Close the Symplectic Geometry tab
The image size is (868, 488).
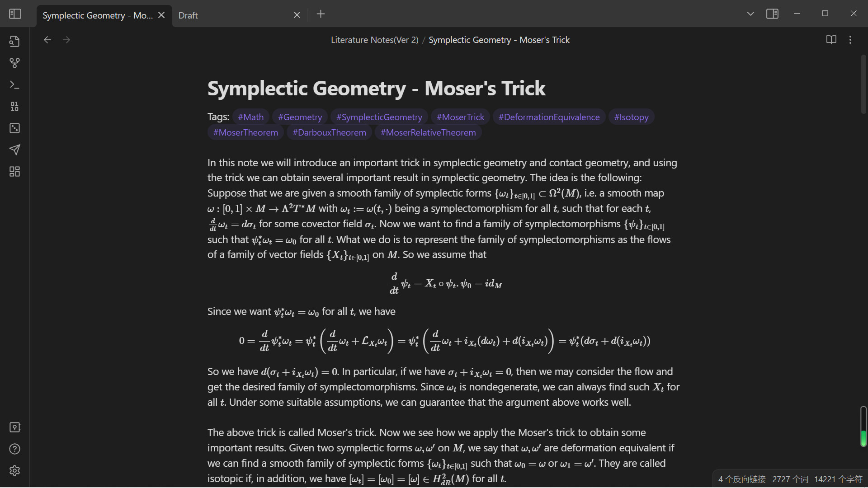click(x=161, y=15)
